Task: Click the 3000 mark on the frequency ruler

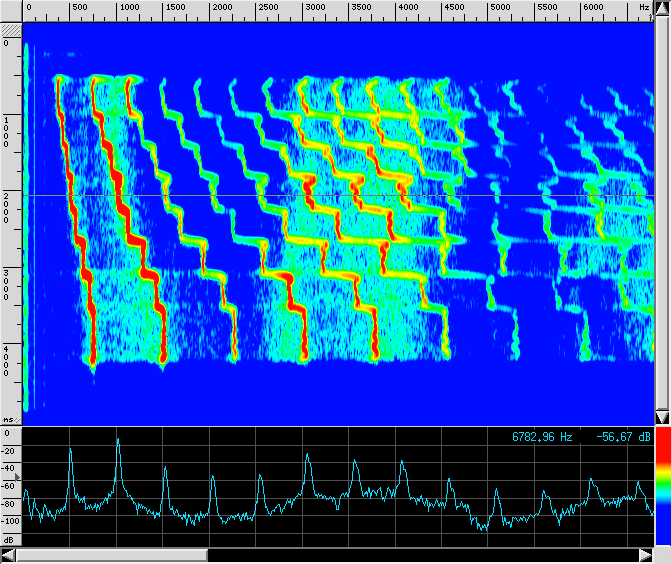Action: click(x=313, y=8)
